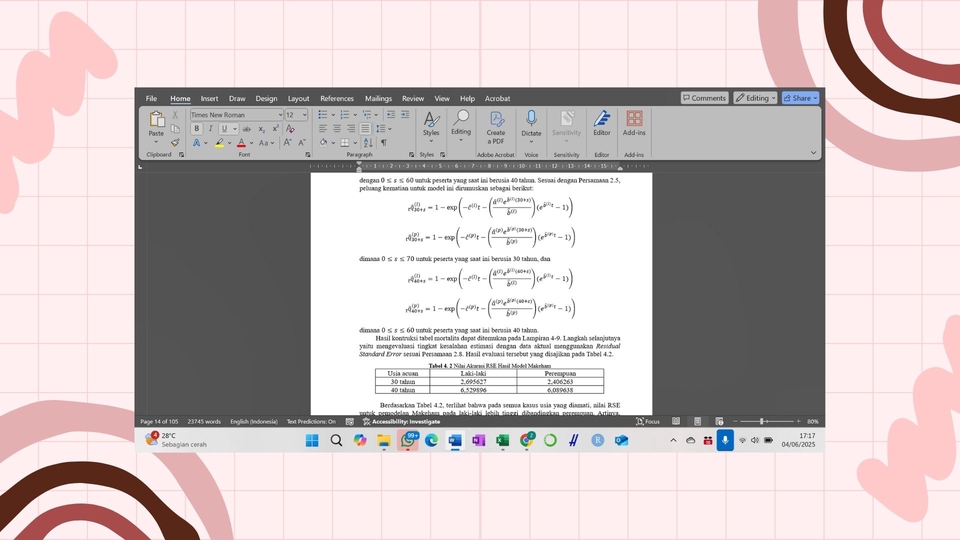Switch to the Acrobat tab
Screen dimensions: 960x540
497,99
